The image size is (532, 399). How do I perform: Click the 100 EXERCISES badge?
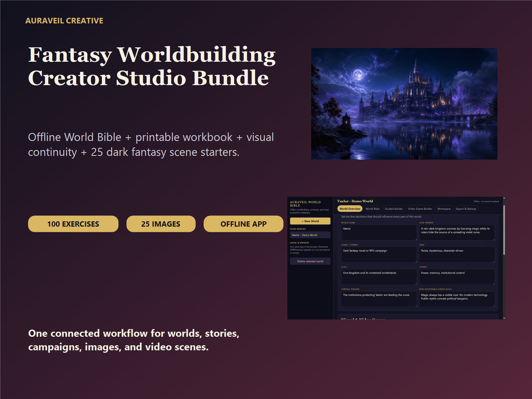click(73, 224)
